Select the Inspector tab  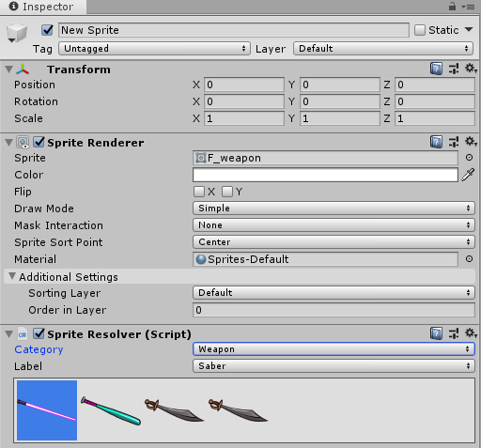click(x=43, y=7)
